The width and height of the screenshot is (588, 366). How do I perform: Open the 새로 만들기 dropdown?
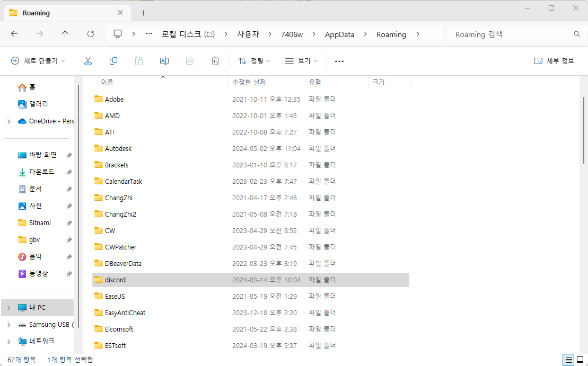coord(38,61)
